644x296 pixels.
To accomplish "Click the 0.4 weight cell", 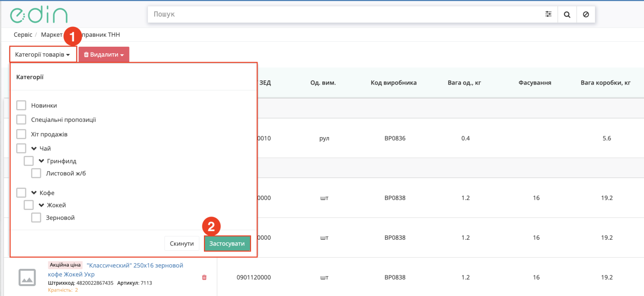I will 465,138.
